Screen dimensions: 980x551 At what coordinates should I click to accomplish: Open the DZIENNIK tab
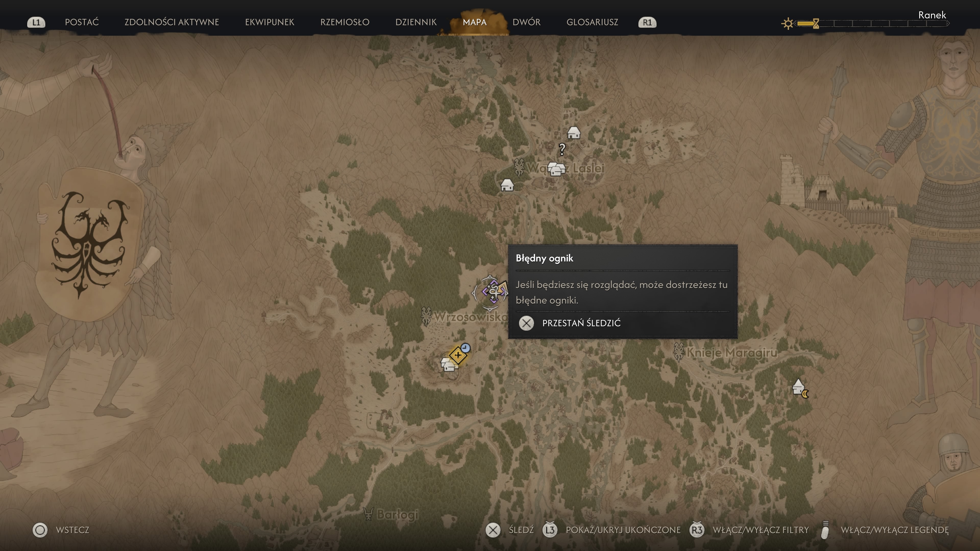coord(416,22)
